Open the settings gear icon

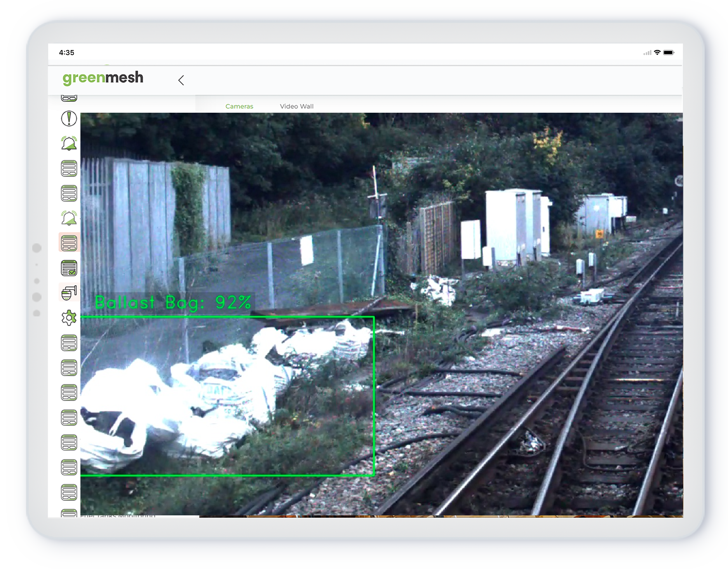69,318
